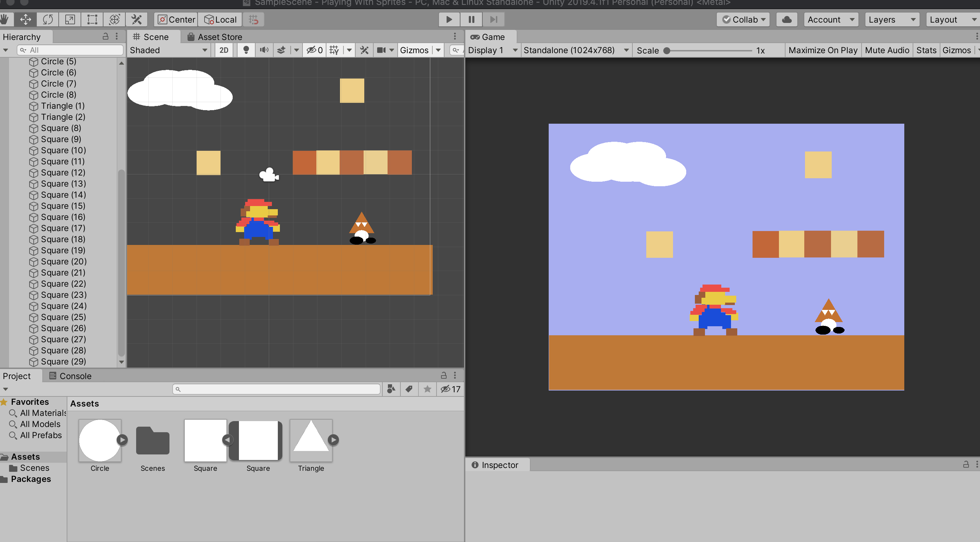Click the Mute Audio button
Viewport: 980px width, 542px height.
tap(887, 50)
